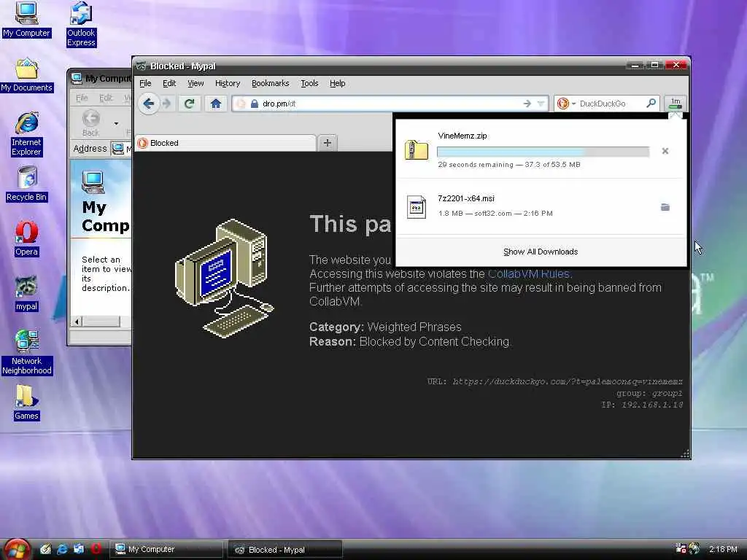The width and height of the screenshot is (747, 560).
Task: Click the VineMemz.zip folder icon
Action: pos(417,150)
